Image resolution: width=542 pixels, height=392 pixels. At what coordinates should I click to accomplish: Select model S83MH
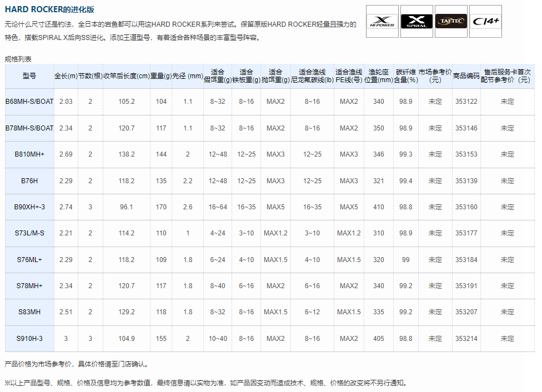[x=29, y=312]
